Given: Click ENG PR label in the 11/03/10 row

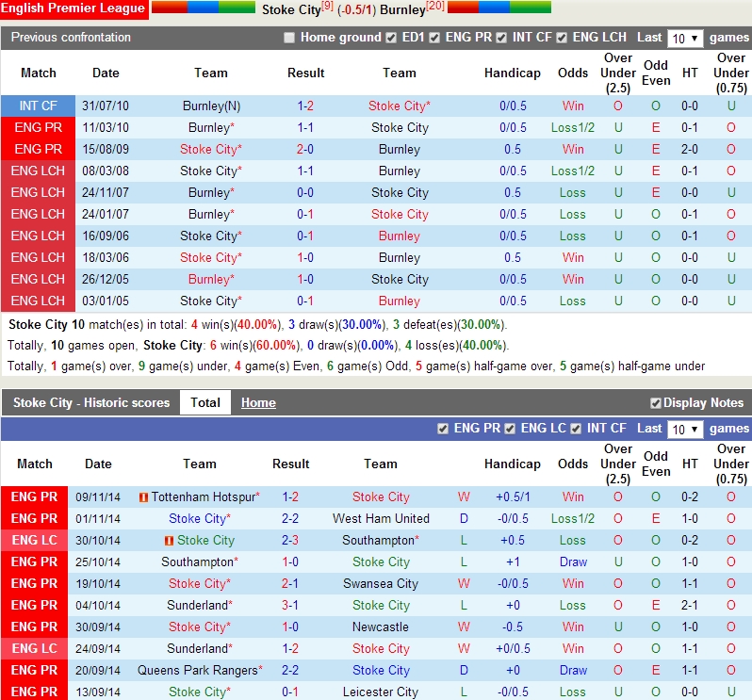Looking at the screenshot, I should pos(38,127).
